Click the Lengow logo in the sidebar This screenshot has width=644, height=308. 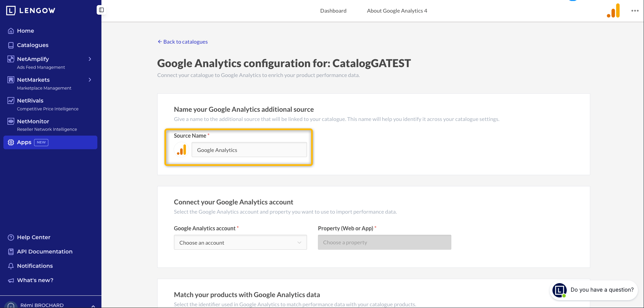(31, 11)
